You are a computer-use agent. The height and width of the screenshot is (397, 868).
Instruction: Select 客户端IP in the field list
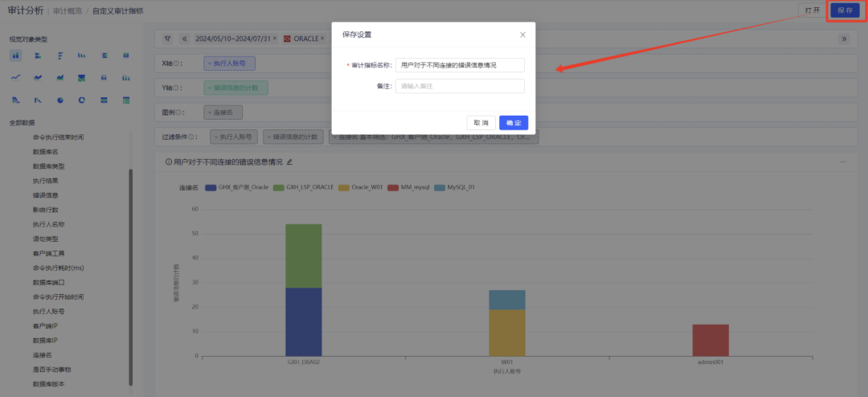(x=45, y=325)
